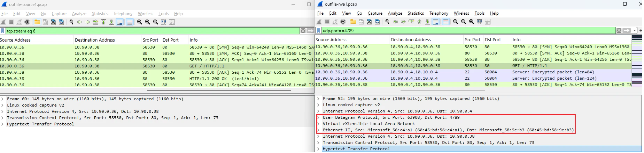Jump to last packet in outfile-nva1
The height and width of the screenshot is (153, 644).
tap(427, 22)
